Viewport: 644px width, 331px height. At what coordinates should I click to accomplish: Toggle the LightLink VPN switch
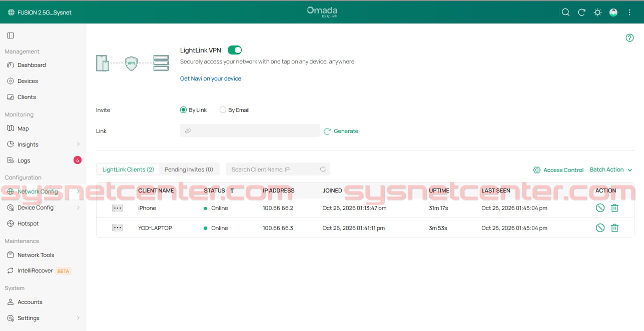pyautogui.click(x=235, y=50)
